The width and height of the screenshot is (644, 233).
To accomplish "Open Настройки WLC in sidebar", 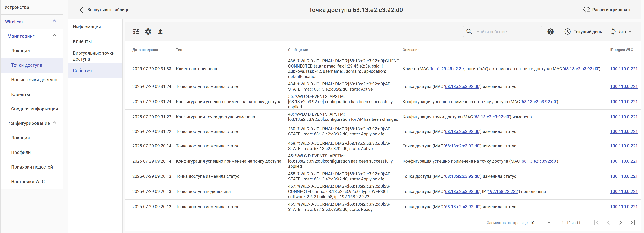I will [x=28, y=181].
